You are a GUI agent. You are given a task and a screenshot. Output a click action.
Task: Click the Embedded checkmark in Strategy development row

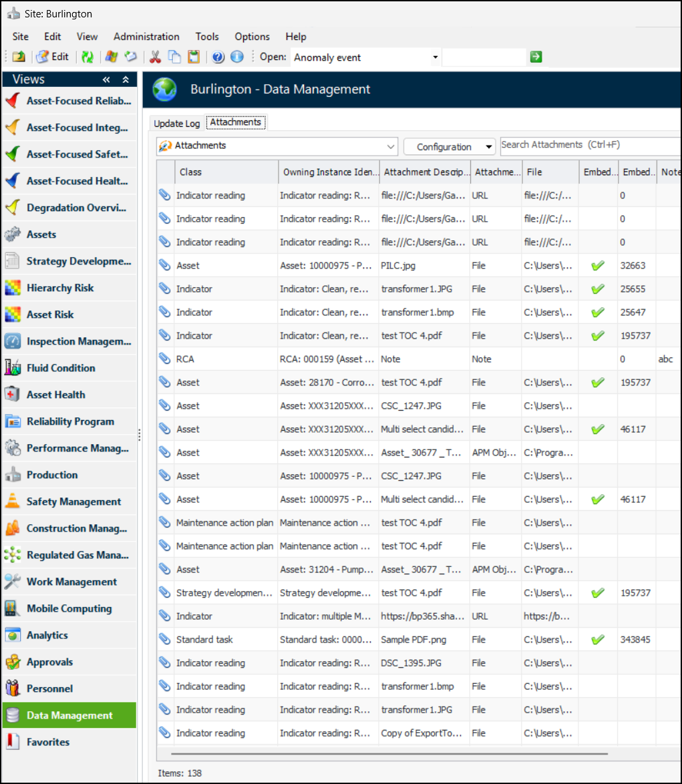597,593
